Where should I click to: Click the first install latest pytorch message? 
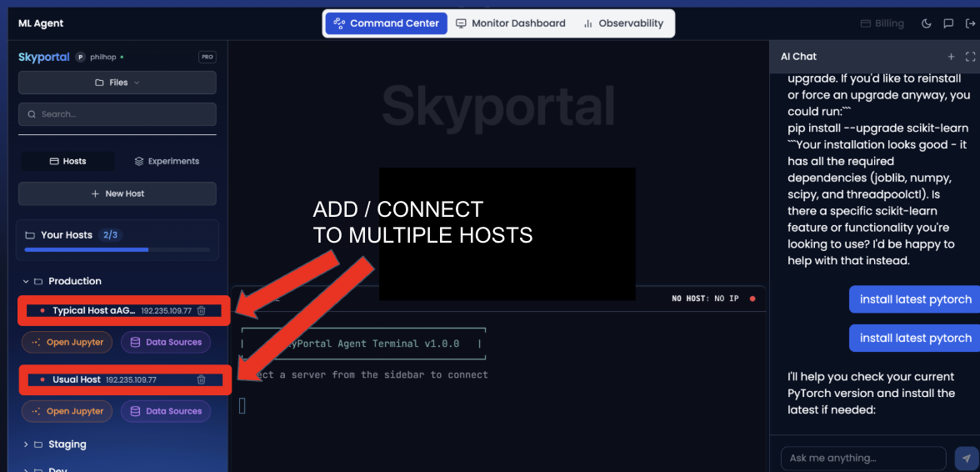point(914,299)
